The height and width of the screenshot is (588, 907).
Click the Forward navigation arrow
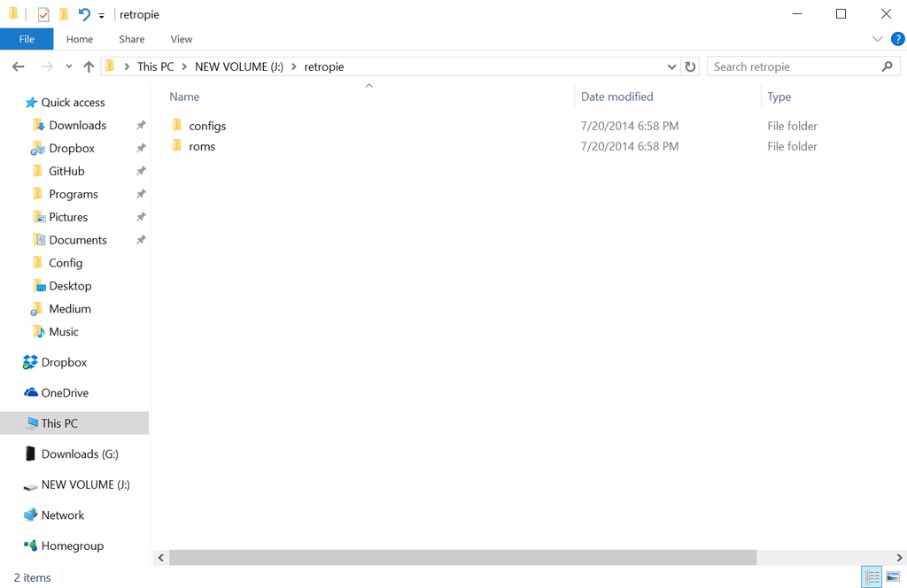[x=47, y=66]
